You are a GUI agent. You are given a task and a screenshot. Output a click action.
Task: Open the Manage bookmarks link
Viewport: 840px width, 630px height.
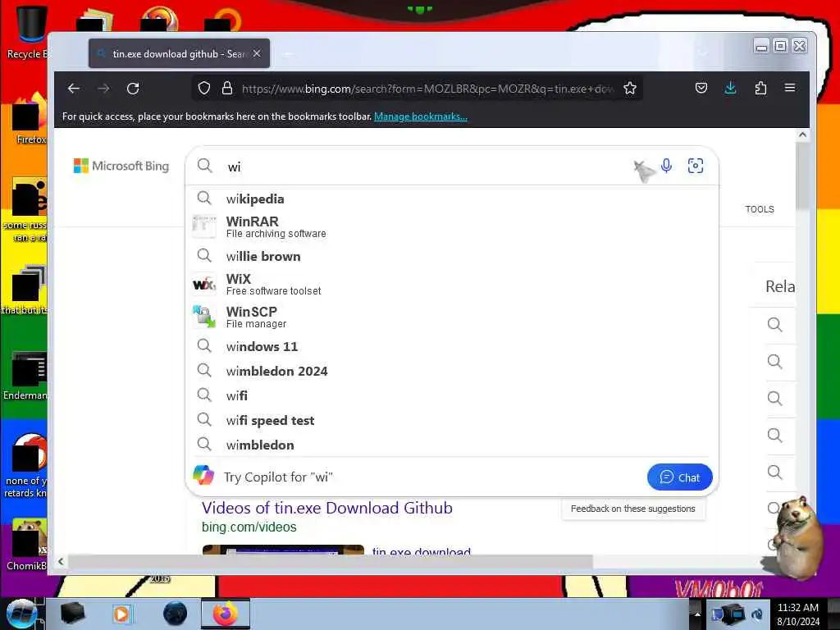click(421, 116)
